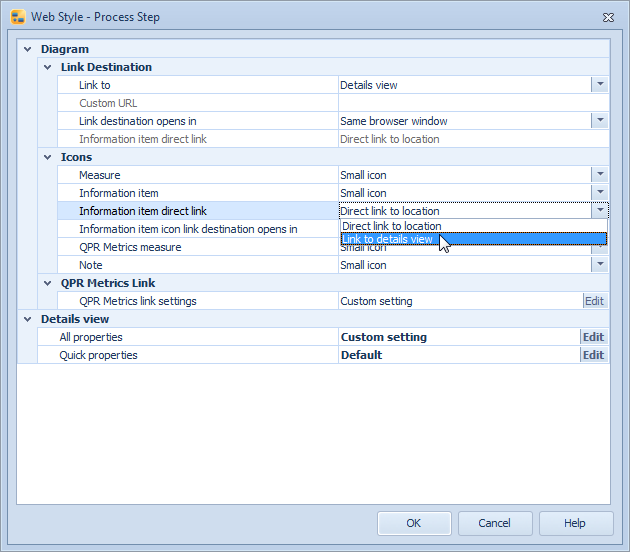Select 'QPR Metrics measure' row label
This screenshot has height=552, width=630.
[x=130, y=247]
